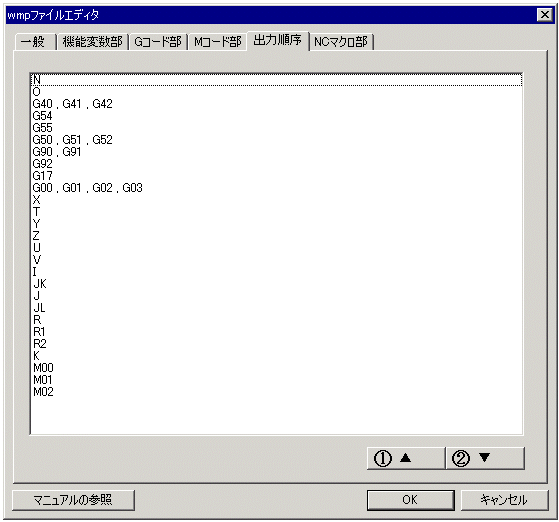Image resolution: width=559 pixels, height=522 pixels.
Task: Close the wmpファイルエディタ dialog
Action: click(x=545, y=15)
